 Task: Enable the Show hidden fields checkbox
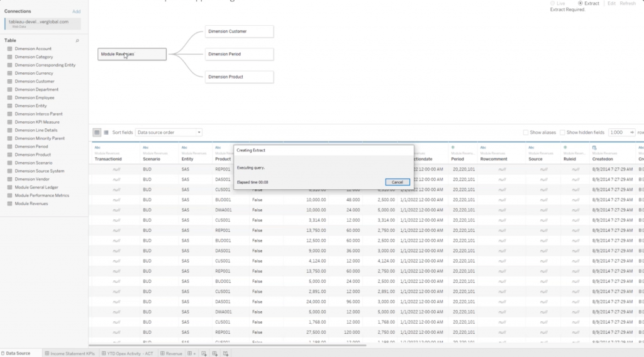pos(563,133)
